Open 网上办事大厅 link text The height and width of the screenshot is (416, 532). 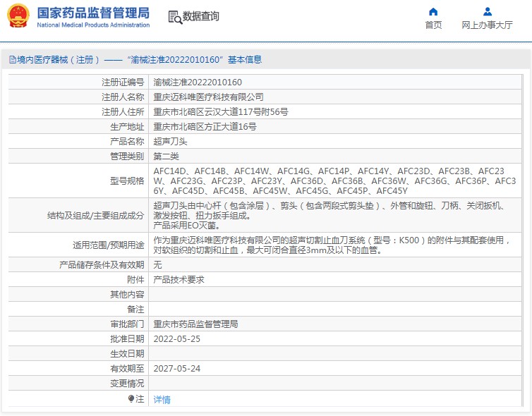pyautogui.click(x=487, y=25)
